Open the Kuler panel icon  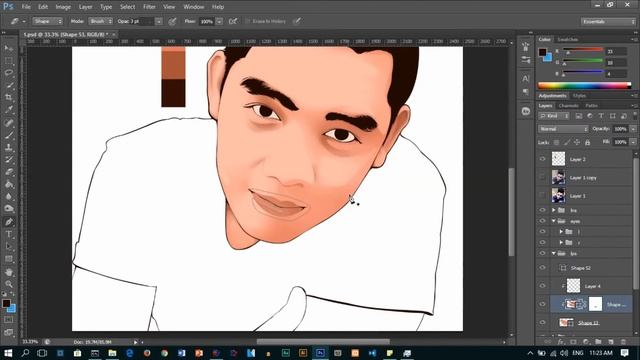click(x=526, y=111)
